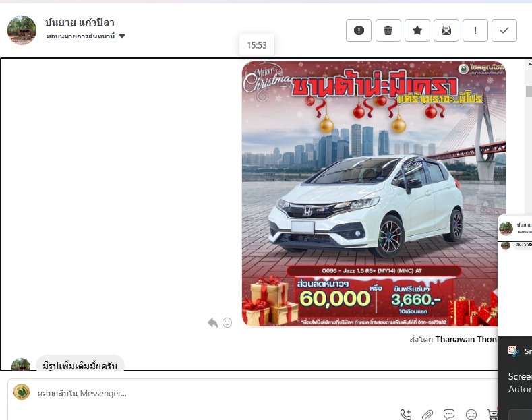Flag conversation with exclamation mark icon
Viewport: 532px width, 420px height.
pos(475,30)
